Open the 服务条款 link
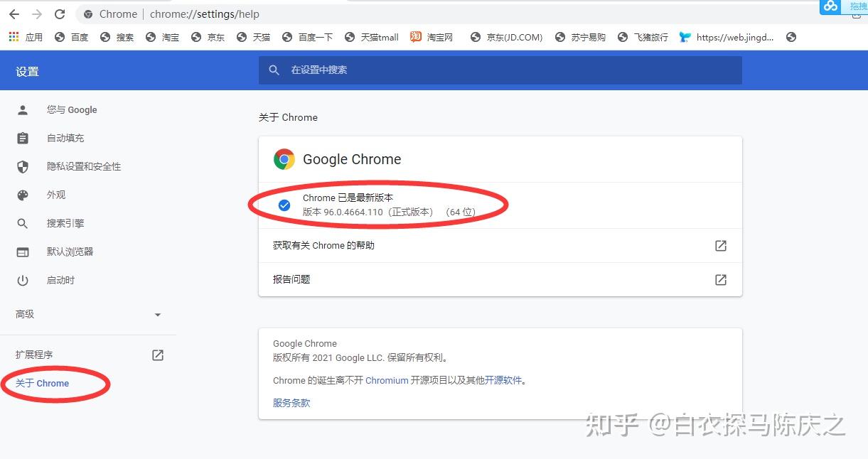This screenshot has width=868, height=459. point(291,403)
